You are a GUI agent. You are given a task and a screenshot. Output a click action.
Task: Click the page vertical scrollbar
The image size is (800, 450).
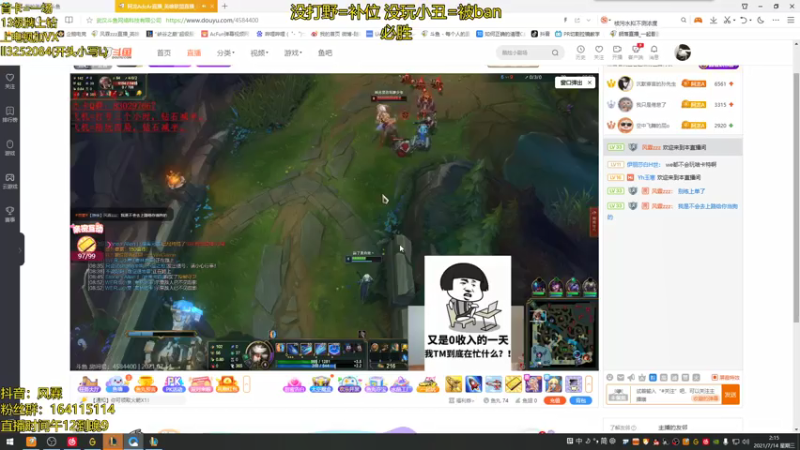[796, 198]
